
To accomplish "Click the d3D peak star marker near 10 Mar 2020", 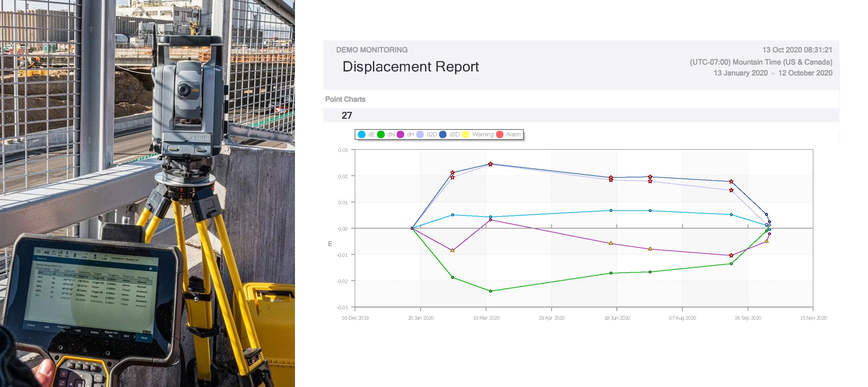I will point(491,164).
